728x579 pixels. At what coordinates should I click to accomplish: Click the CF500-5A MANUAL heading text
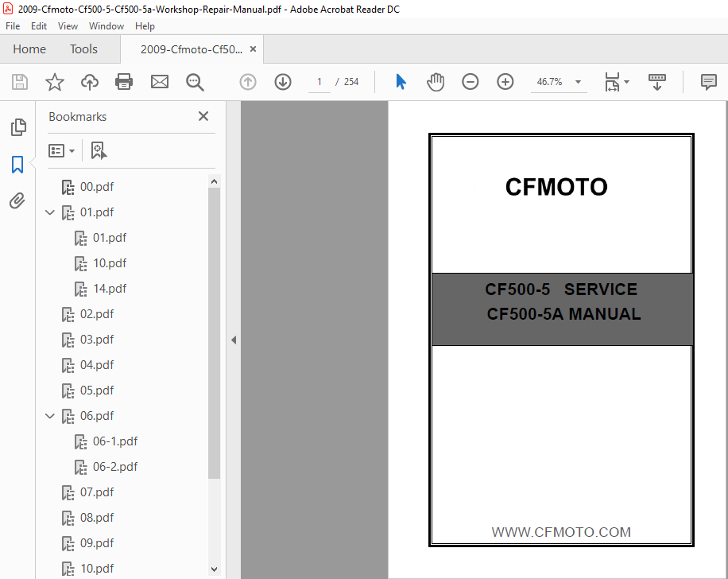[x=563, y=314]
